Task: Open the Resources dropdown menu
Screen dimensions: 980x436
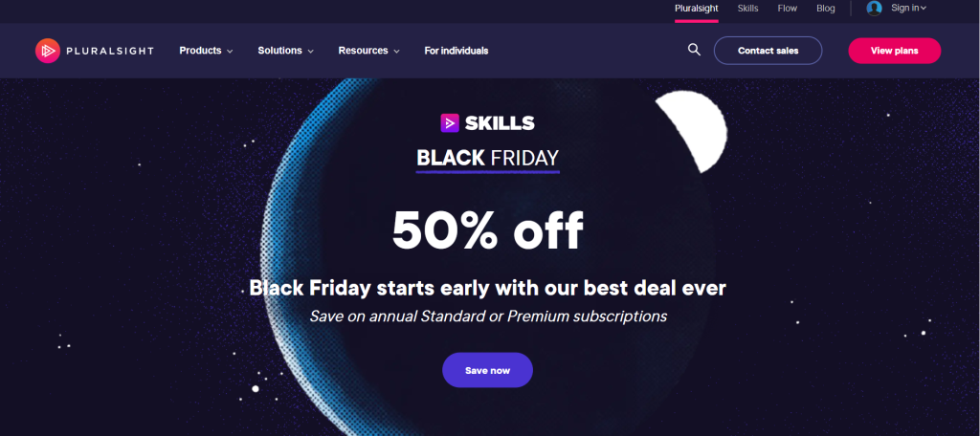Action: tap(368, 51)
